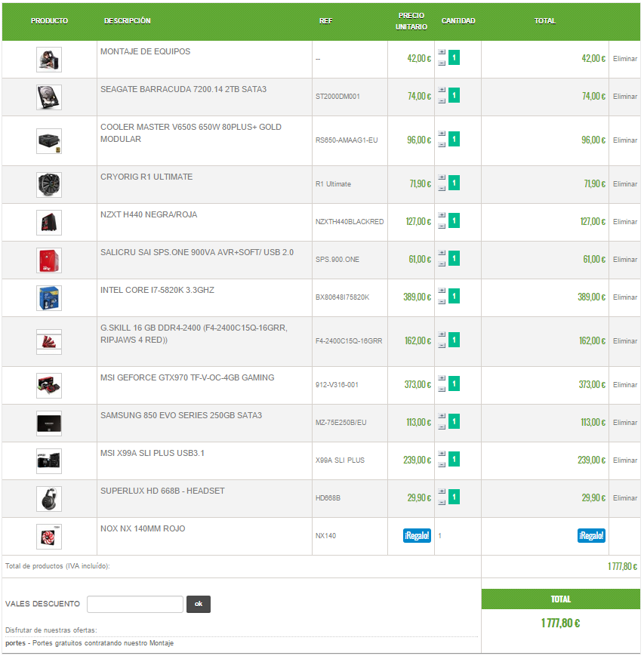Screen dimensions: 644x656
Task: Click Eliminar for Salicru SAI row
Action: tap(625, 260)
